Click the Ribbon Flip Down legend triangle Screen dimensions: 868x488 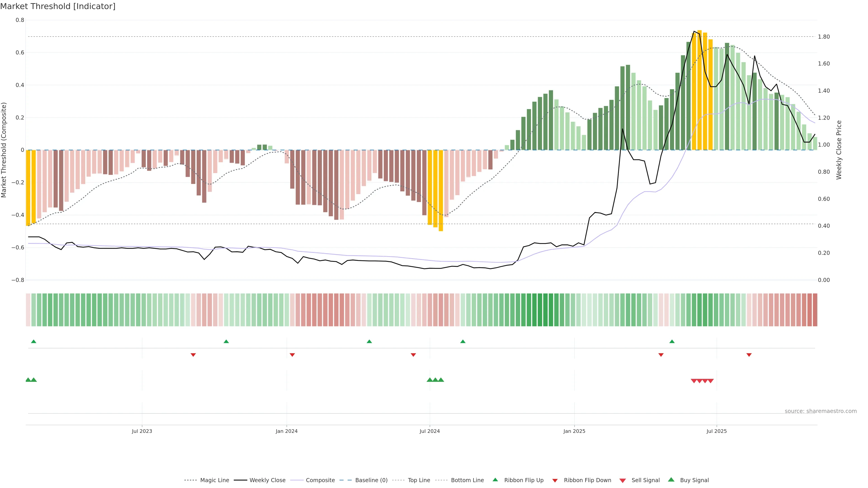(x=555, y=480)
